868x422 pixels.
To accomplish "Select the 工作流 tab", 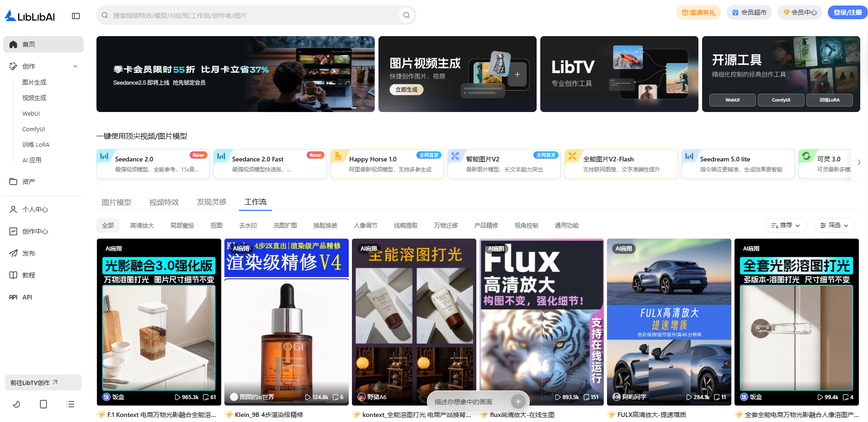I will click(256, 202).
